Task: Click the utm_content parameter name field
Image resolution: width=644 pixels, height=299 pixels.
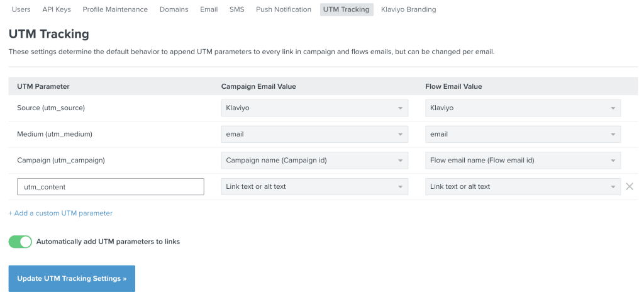Action: (x=111, y=187)
